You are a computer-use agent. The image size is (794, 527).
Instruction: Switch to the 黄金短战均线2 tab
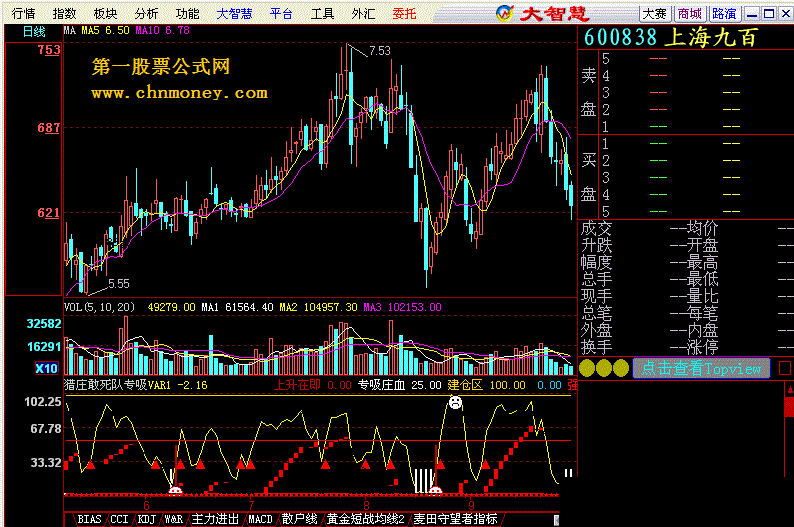(x=365, y=519)
